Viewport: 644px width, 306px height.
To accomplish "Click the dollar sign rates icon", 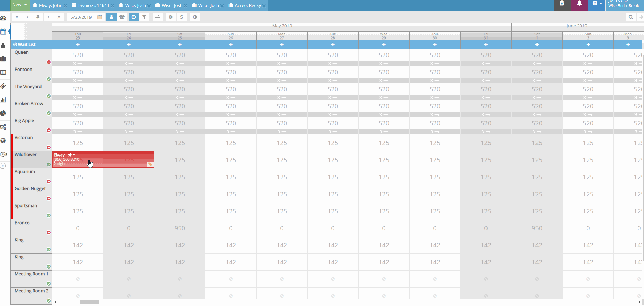I will coord(182,17).
